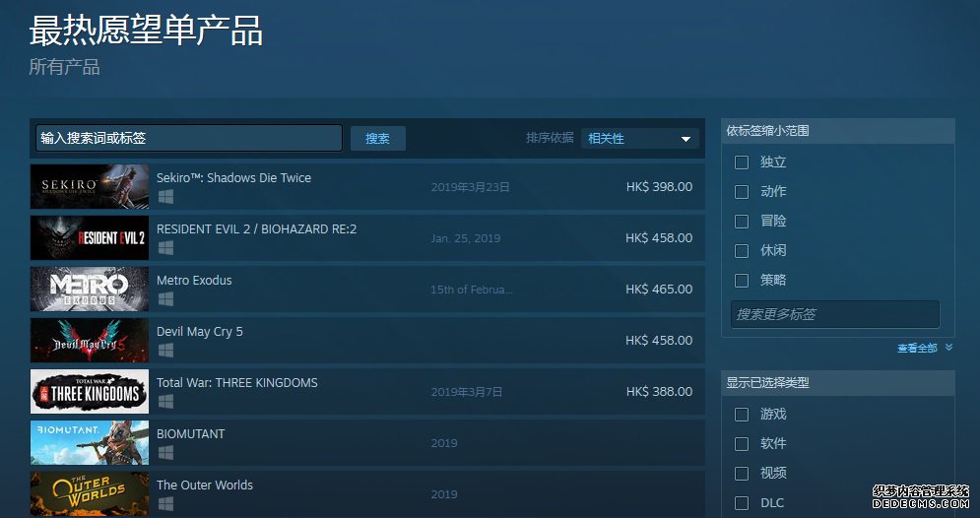Click the Windows platform icon under BIOMUTANT
This screenshot has height=518, width=980.
pos(165,453)
